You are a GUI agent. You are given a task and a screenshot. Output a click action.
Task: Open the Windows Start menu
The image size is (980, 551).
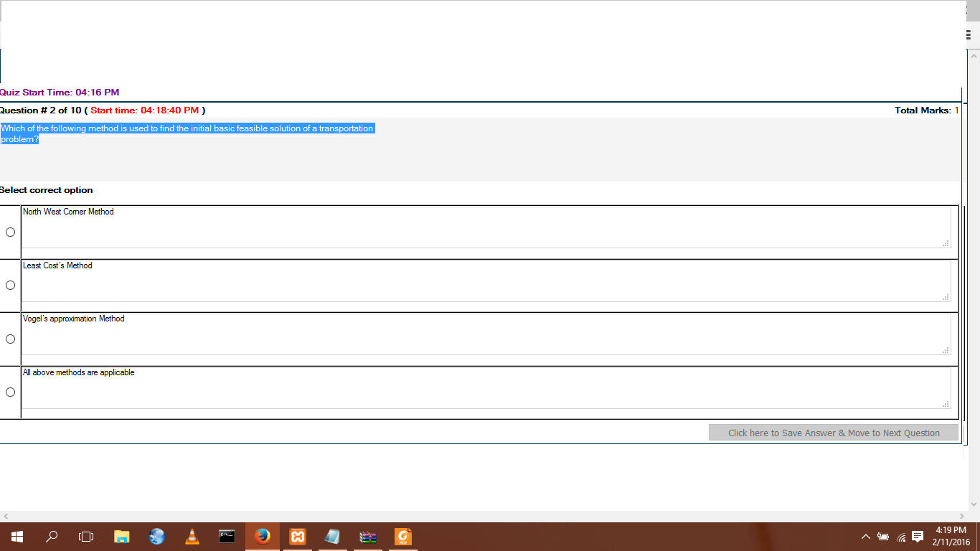17,537
